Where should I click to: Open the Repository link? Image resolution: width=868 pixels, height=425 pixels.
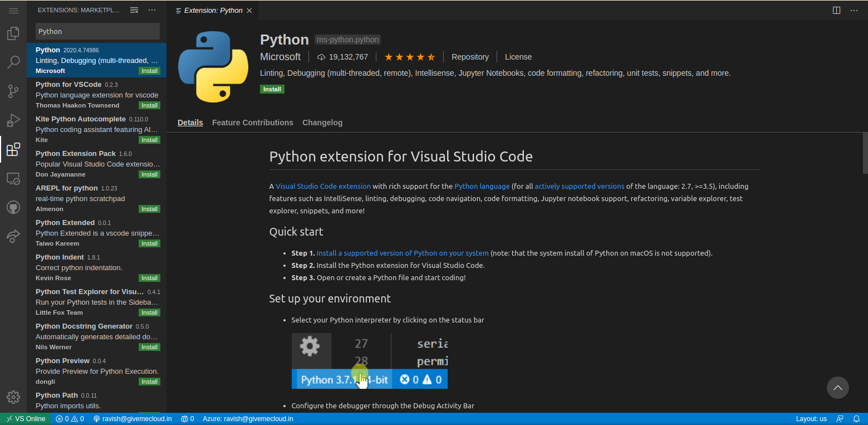(x=470, y=57)
